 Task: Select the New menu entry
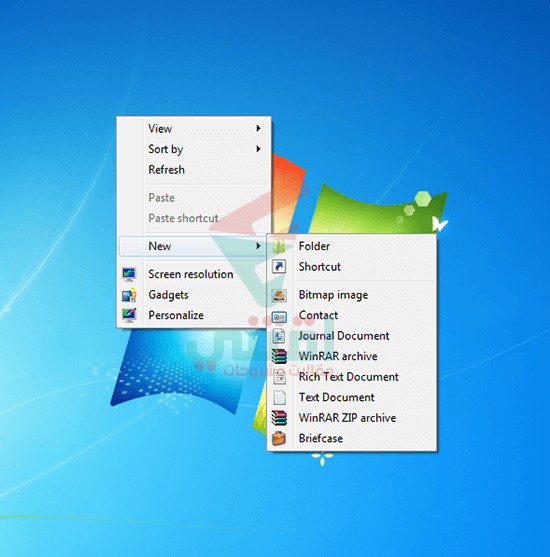194,246
